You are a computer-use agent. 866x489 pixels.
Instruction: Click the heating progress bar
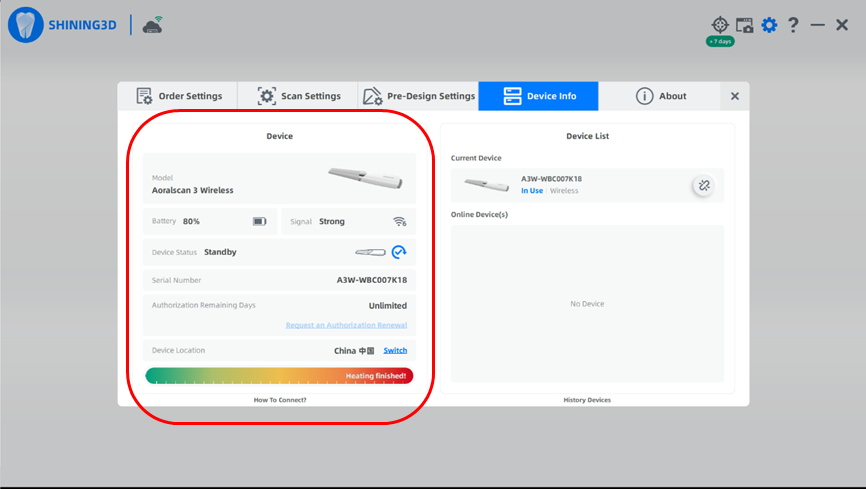pos(279,376)
